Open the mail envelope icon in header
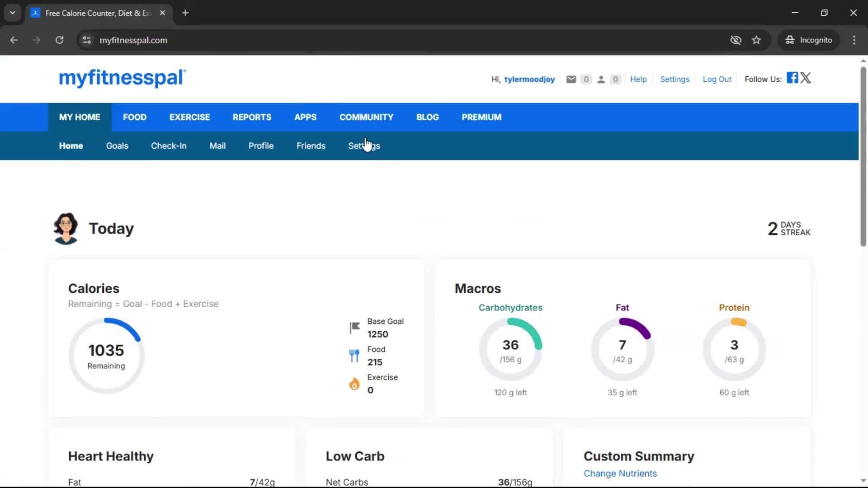Viewport: 868px width, 488px height. click(x=571, y=80)
